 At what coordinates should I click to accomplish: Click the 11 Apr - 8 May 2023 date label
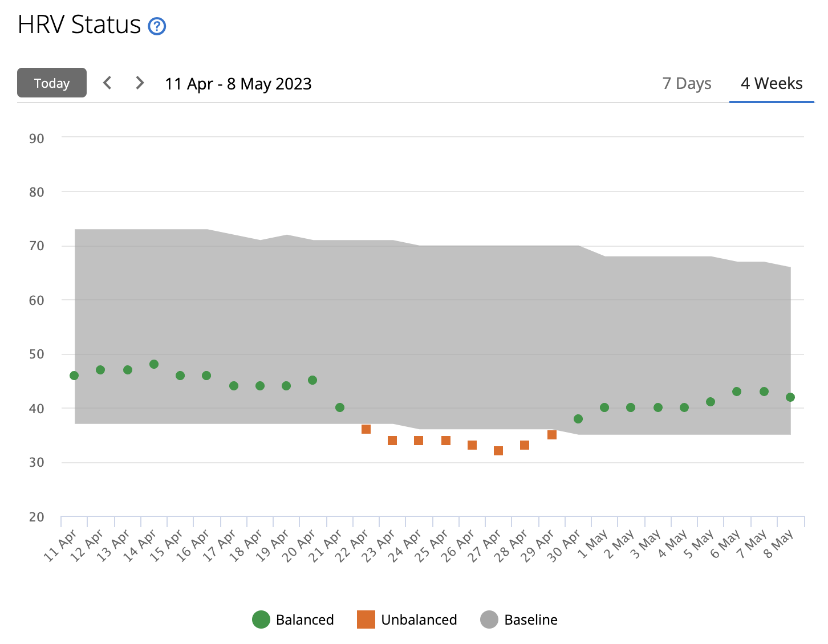tap(238, 84)
